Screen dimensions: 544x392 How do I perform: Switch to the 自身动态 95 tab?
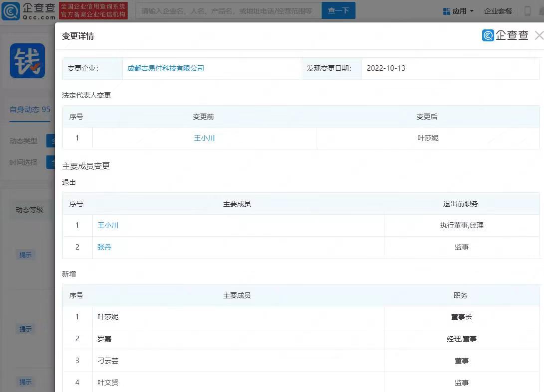30,110
